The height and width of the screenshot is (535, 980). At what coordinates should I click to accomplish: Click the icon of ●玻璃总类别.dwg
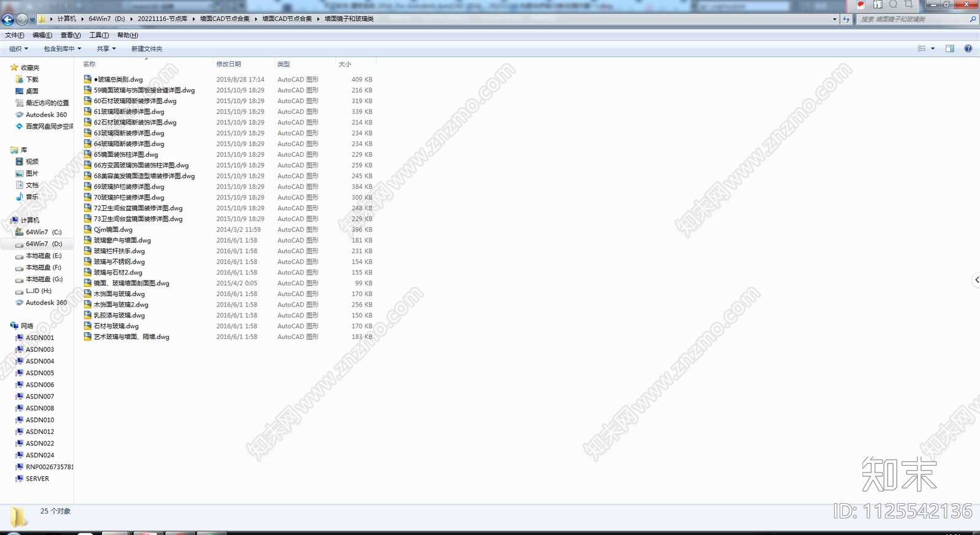click(88, 79)
